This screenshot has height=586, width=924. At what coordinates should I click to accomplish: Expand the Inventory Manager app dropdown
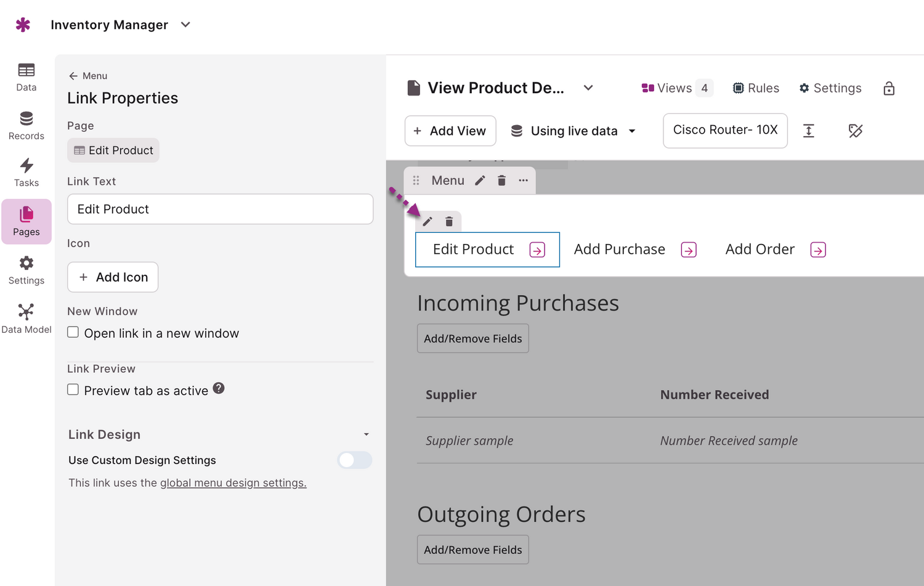pyautogui.click(x=185, y=25)
